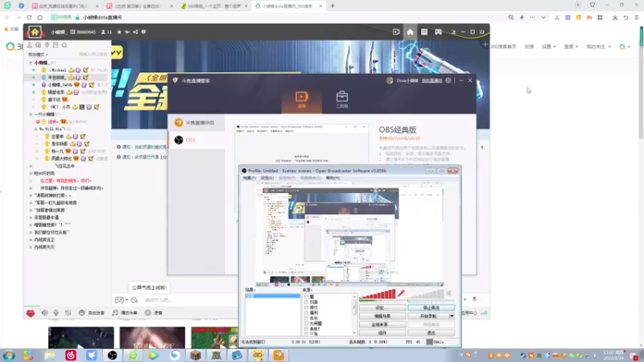Image resolution: width=644 pixels, height=362 pixels.
Task: Toggle the seventh checkbox in the OBS sources list
Action: pyautogui.click(x=306, y=329)
